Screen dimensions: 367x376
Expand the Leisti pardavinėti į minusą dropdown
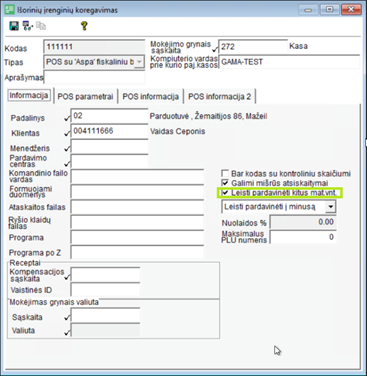330,207
